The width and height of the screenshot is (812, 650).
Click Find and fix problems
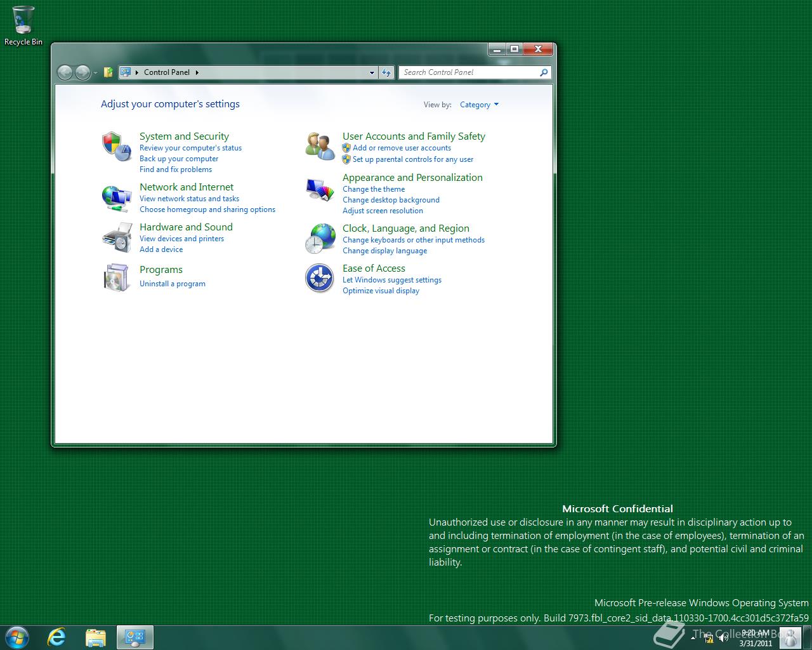[176, 169]
